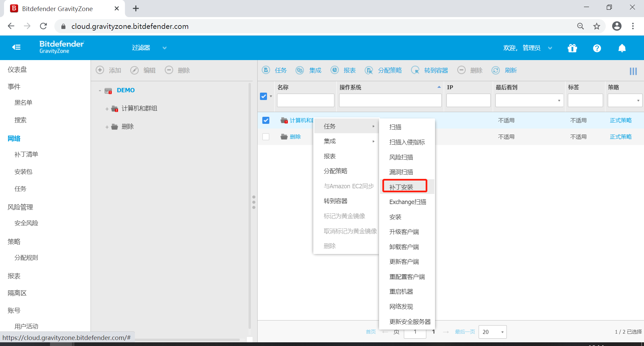Open 隔离区 in the sidebar

[17, 293]
